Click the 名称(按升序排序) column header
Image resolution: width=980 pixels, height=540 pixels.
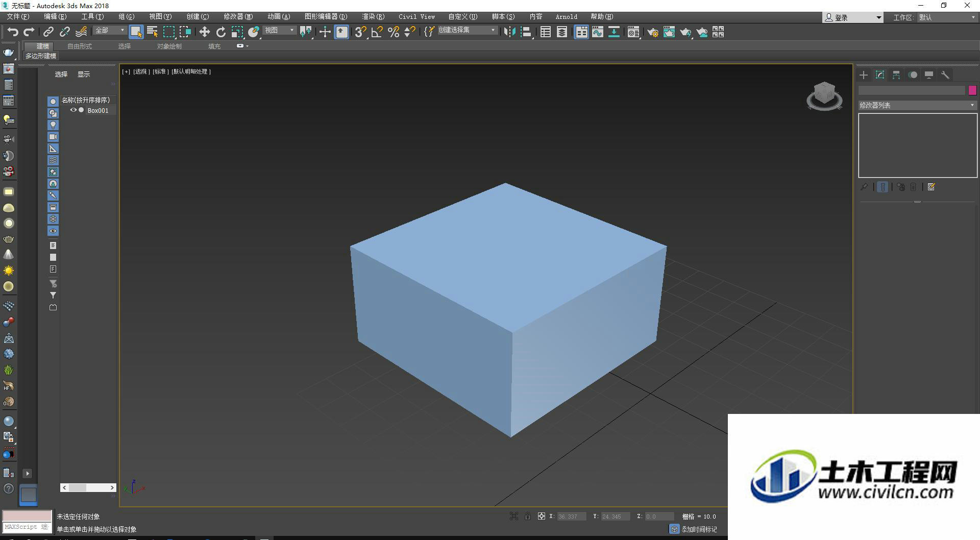click(x=87, y=100)
